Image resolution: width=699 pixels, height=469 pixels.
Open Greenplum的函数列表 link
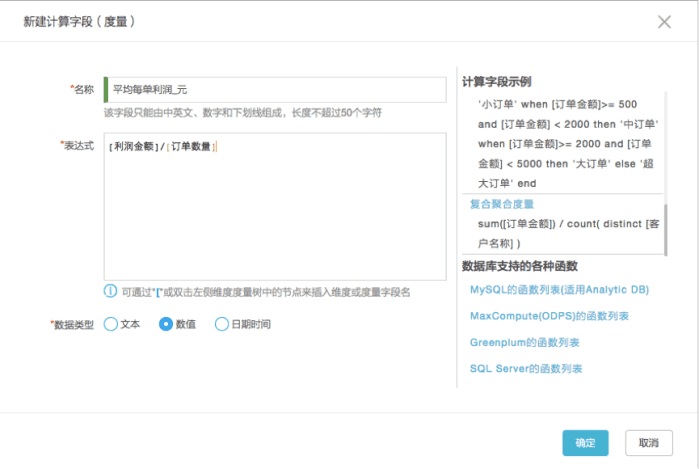point(525,342)
